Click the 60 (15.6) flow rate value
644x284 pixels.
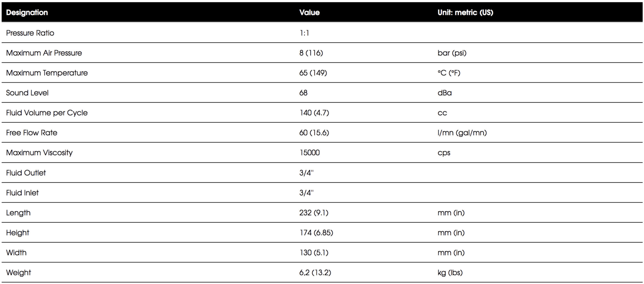pyautogui.click(x=314, y=133)
